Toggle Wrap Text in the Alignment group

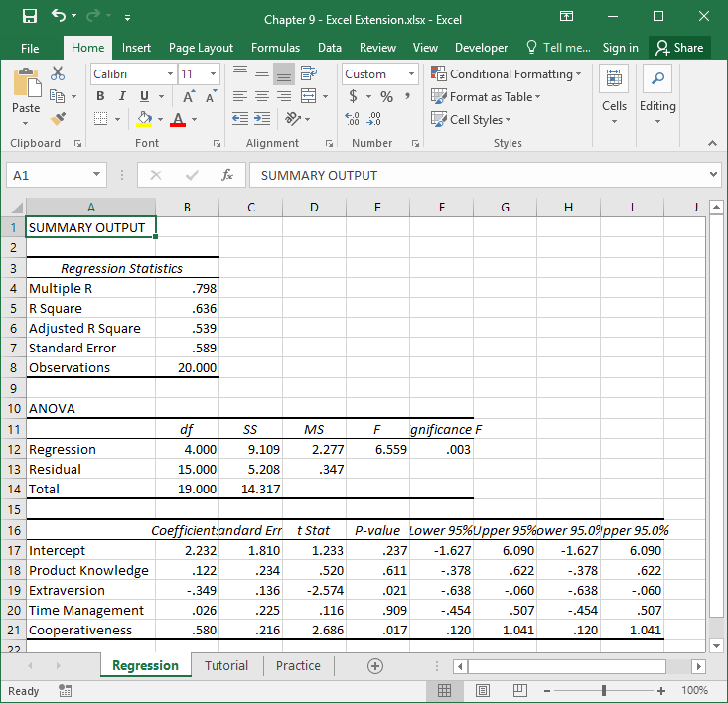pos(308,74)
